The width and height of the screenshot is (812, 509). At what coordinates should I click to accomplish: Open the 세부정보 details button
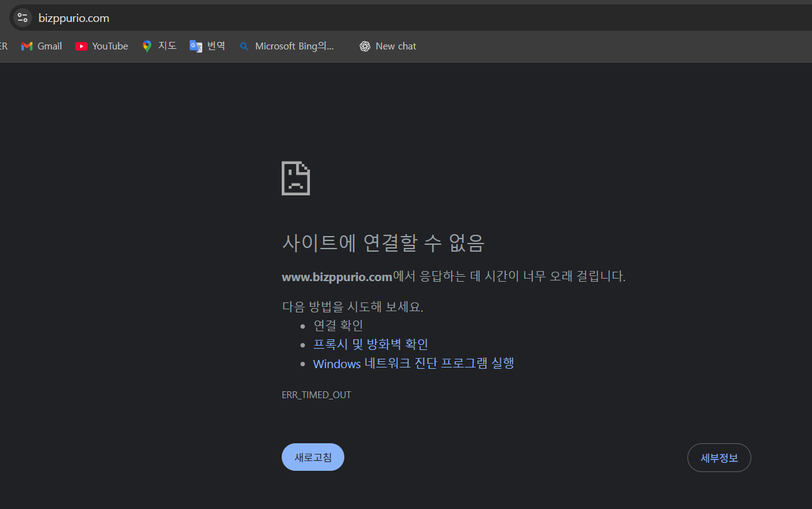719,458
